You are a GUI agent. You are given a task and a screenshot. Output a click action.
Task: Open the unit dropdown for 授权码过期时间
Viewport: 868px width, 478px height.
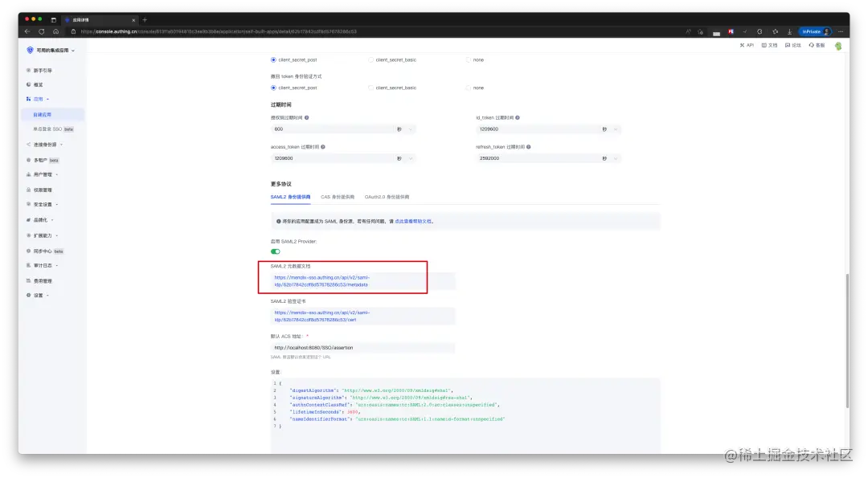tap(404, 129)
